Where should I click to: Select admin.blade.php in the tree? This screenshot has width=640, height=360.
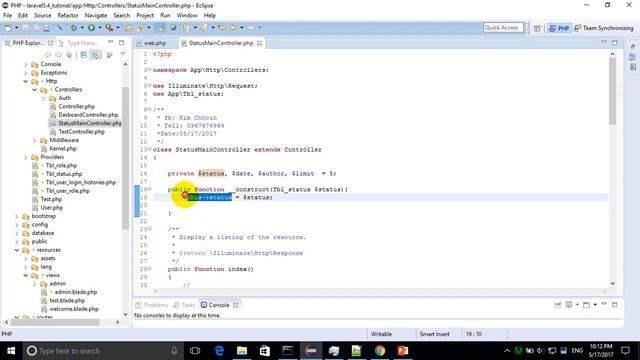(x=76, y=292)
